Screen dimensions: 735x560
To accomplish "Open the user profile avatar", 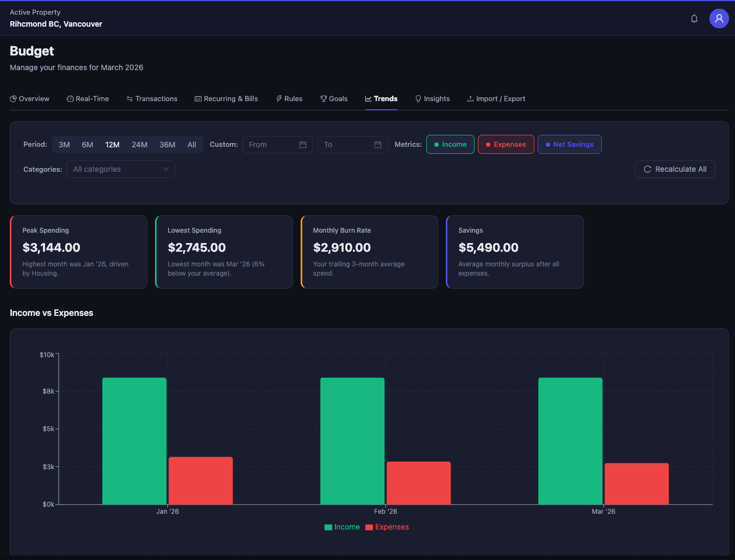I will tap(719, 18).
